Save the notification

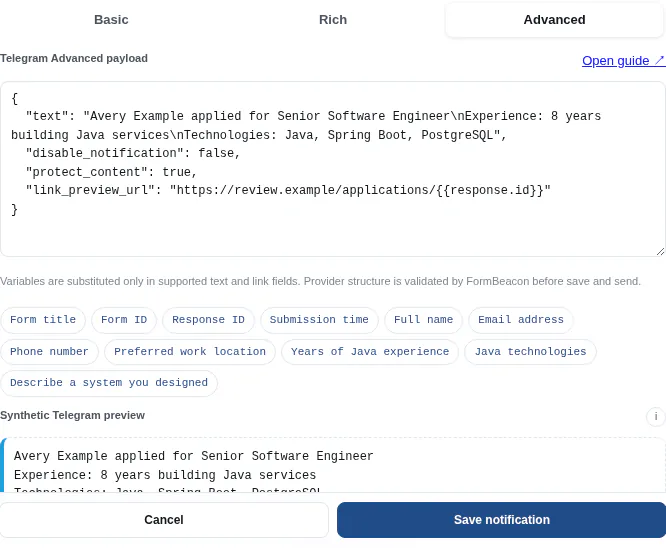(x=502, y=520)
